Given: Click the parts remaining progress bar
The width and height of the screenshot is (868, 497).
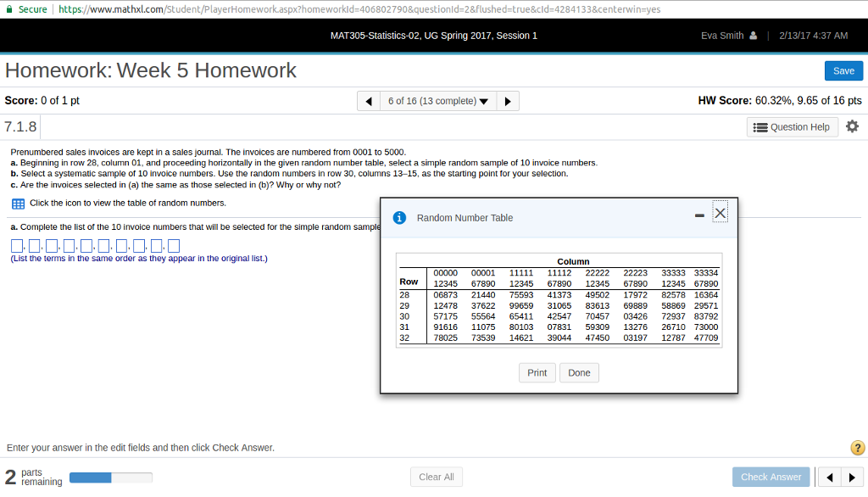Looking at the screenshot, I should (111, 477).
